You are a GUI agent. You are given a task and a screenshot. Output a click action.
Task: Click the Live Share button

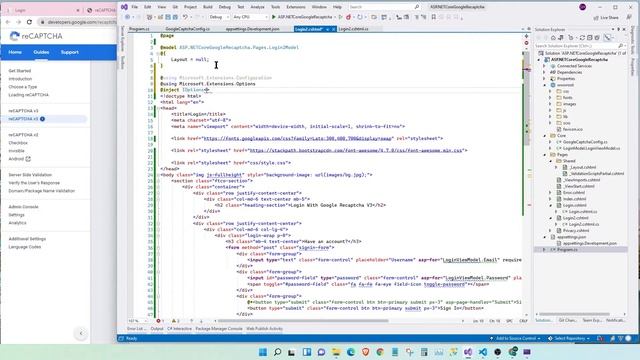606,18
